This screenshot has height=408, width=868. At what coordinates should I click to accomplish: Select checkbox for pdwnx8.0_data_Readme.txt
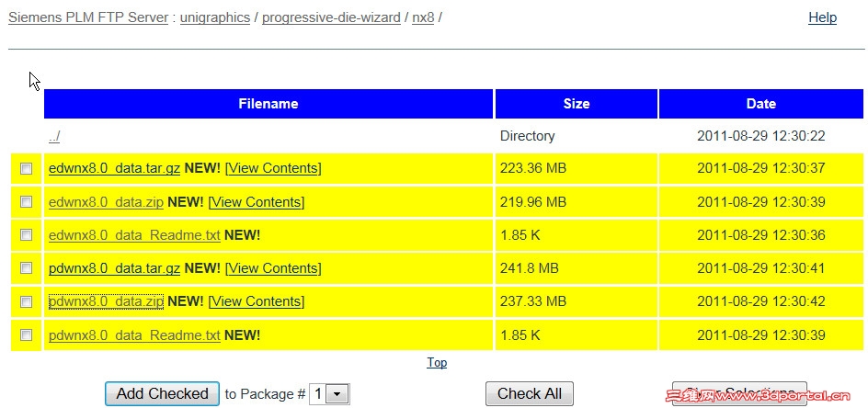27,334
